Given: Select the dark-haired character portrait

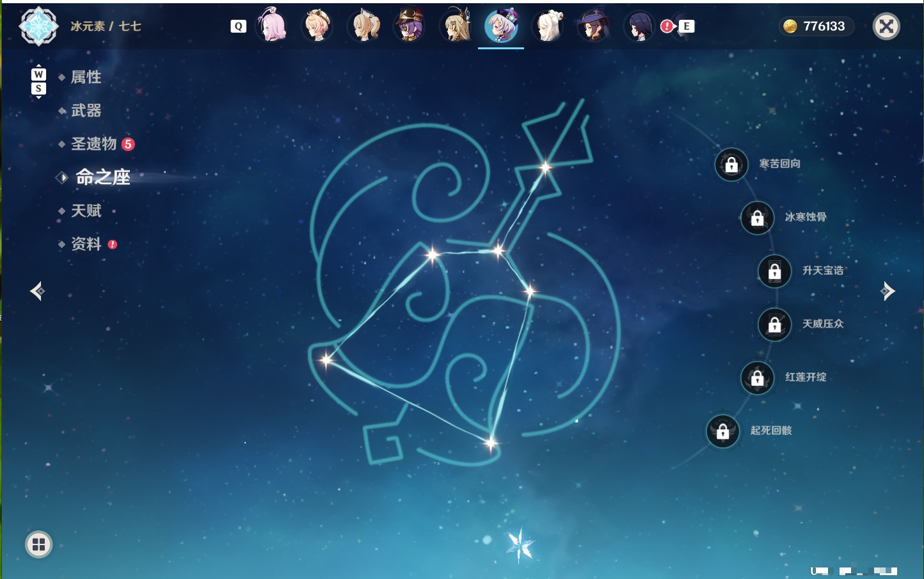Looking at the screenshot, I should [639, 26].
